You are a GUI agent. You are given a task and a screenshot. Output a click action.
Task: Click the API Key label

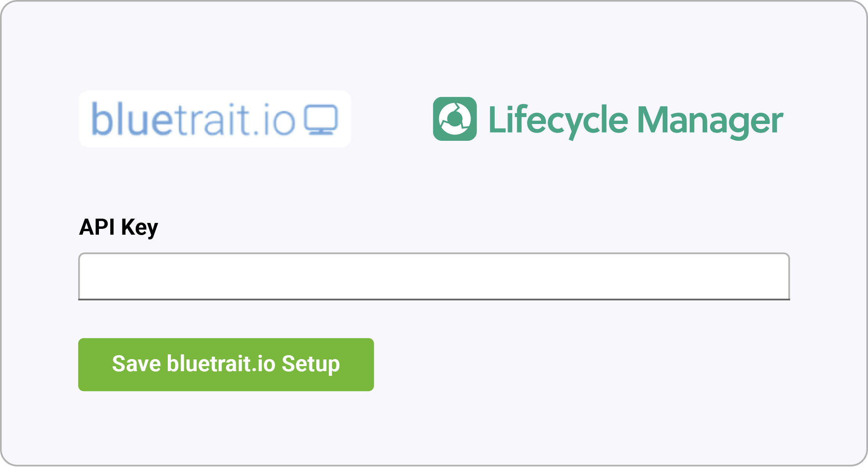118,227
